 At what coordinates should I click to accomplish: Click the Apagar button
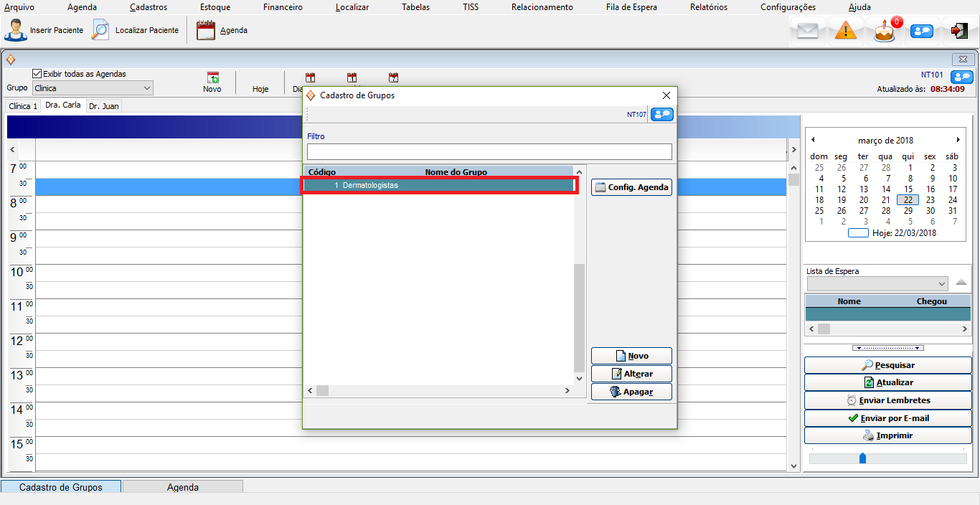point(631,392)
